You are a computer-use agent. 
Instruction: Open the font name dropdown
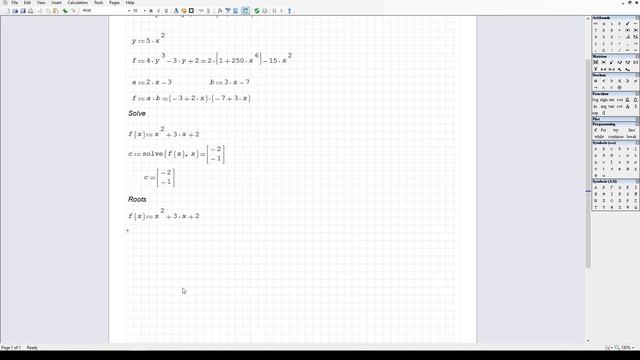pyautogui.click(x=129, y=11)
